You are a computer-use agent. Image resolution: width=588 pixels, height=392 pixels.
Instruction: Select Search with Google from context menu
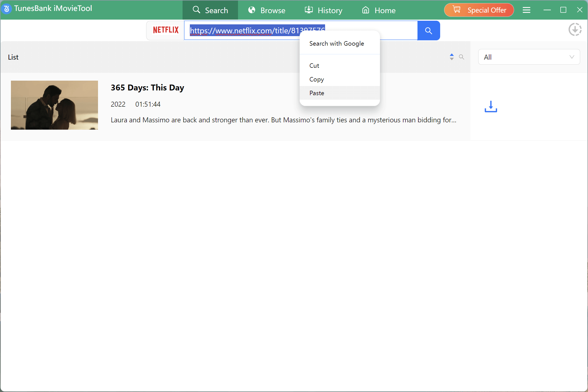click(x=337, y=43)
